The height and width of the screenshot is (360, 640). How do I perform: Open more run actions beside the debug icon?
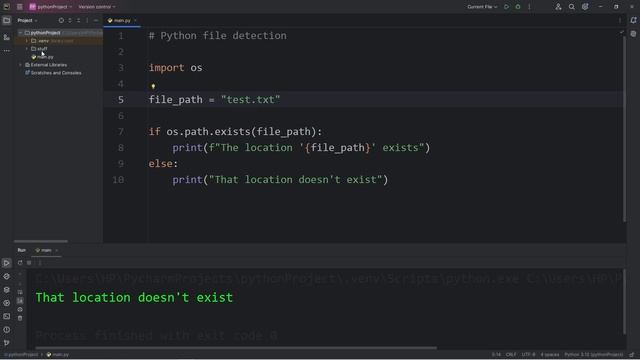(529, 7)
